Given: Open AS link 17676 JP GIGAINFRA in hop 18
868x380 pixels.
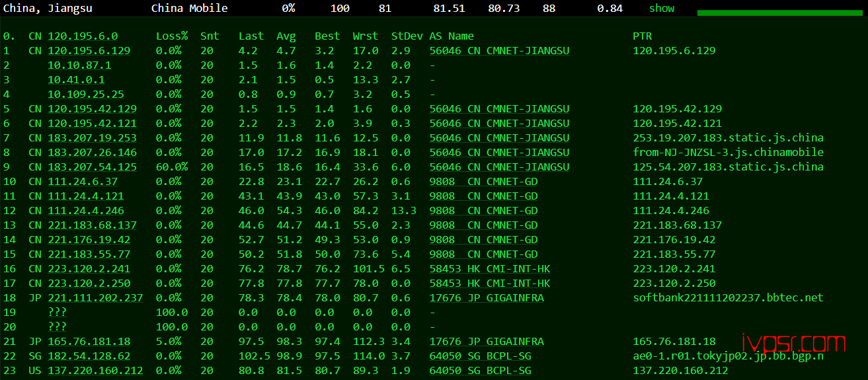Looking at the screenshot, I should [x=487, y=298].
